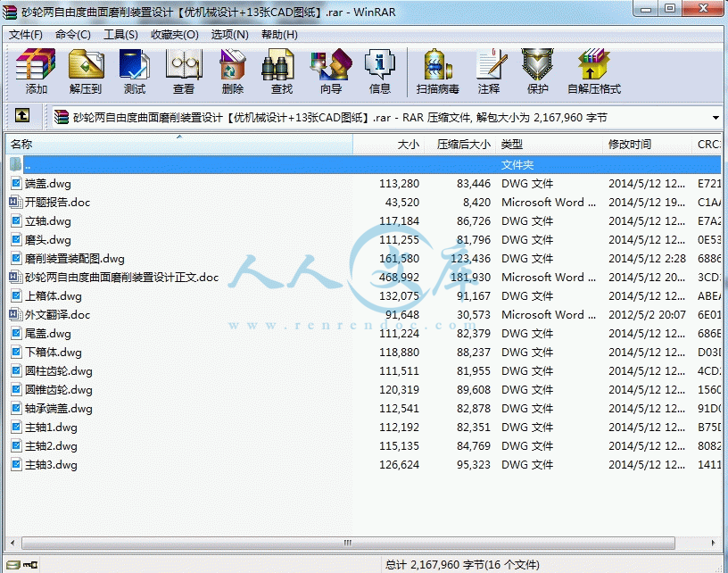Select file 主轴1.dwg
The width and height of the screenshot is (728, 573).
coord(51,428)
